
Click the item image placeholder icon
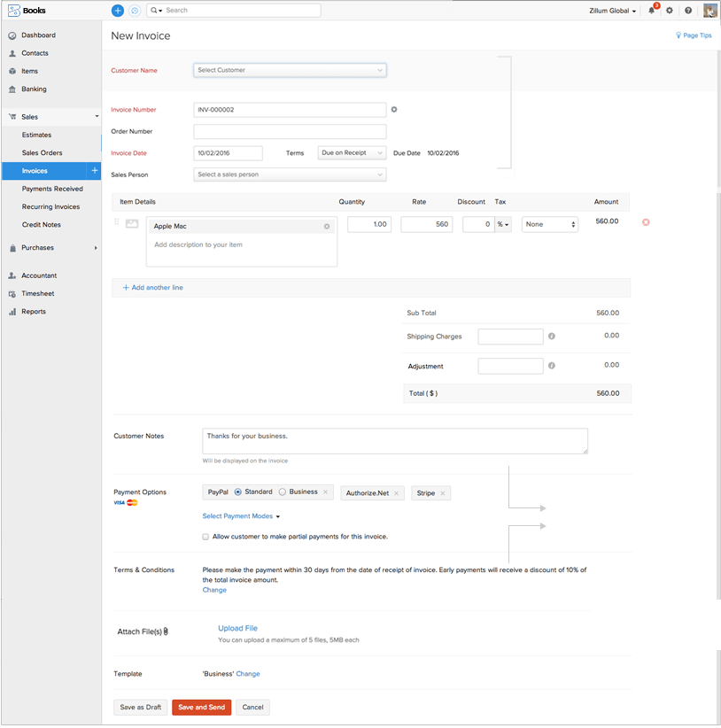click(x=132, y=224)
